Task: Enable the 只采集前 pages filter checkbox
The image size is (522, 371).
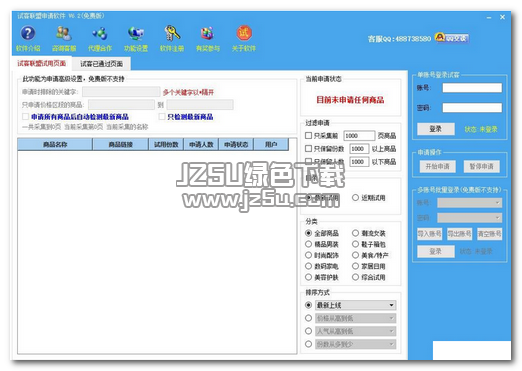Action: [309, 136]
